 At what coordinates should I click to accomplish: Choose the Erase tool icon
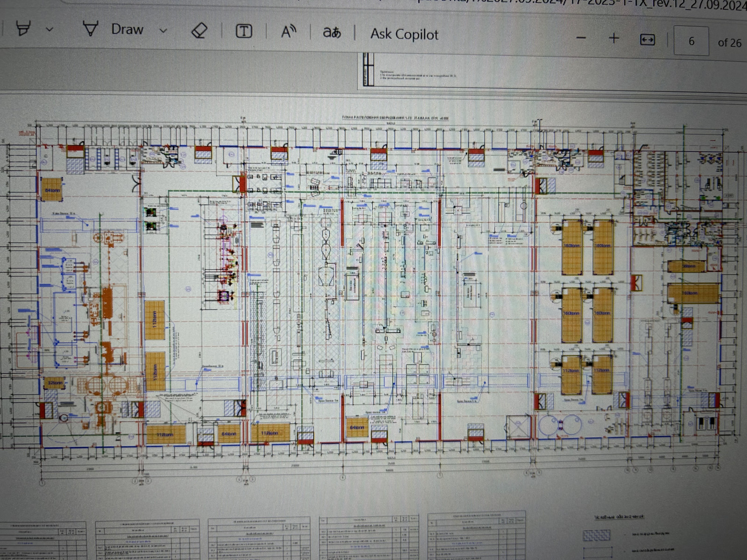click(199, 31)
